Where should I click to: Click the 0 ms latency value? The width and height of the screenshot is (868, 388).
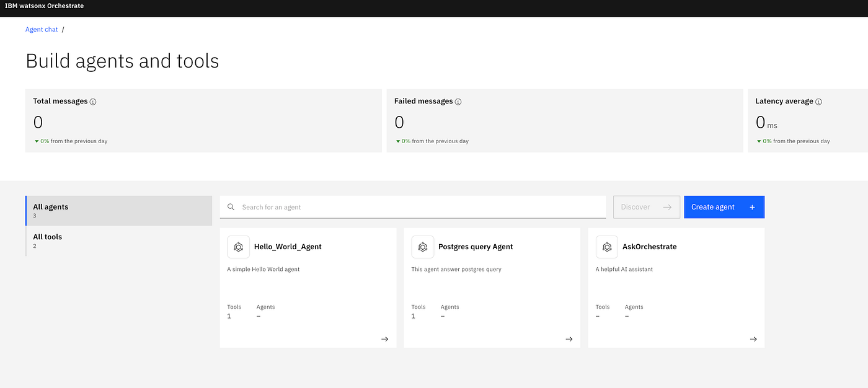click(766, 123)
